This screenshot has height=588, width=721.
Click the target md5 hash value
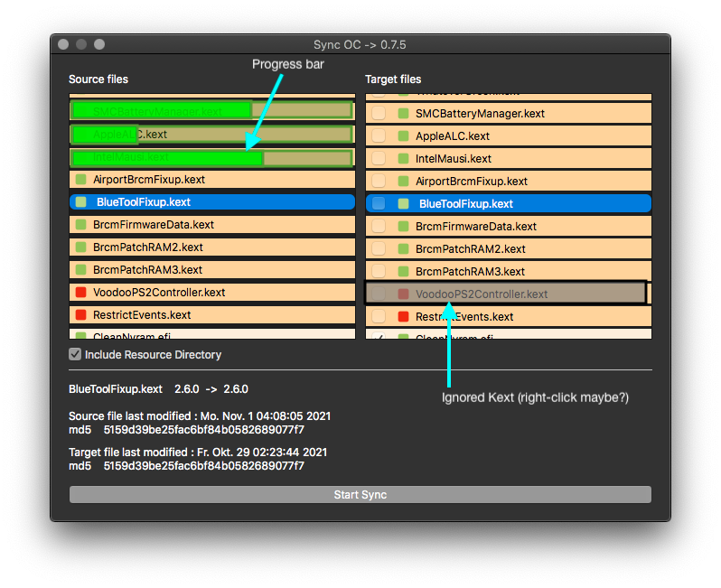203,466
